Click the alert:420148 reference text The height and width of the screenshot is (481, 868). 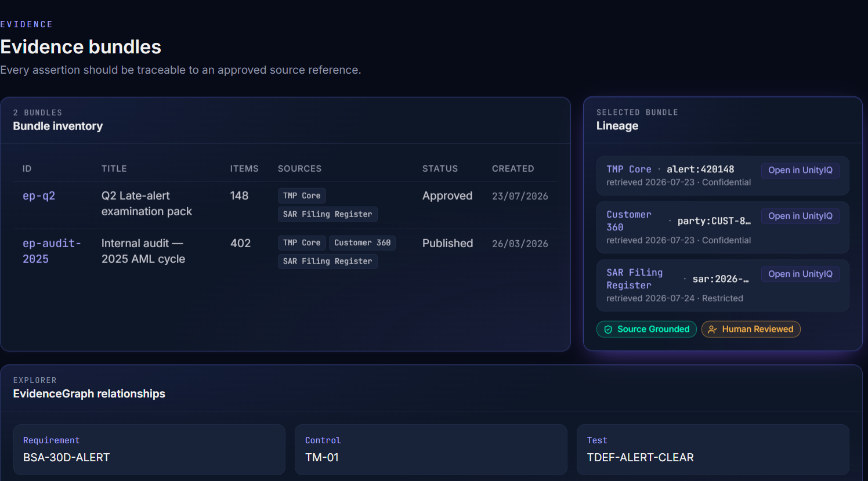pyautogui.click(x=700, y=169)
